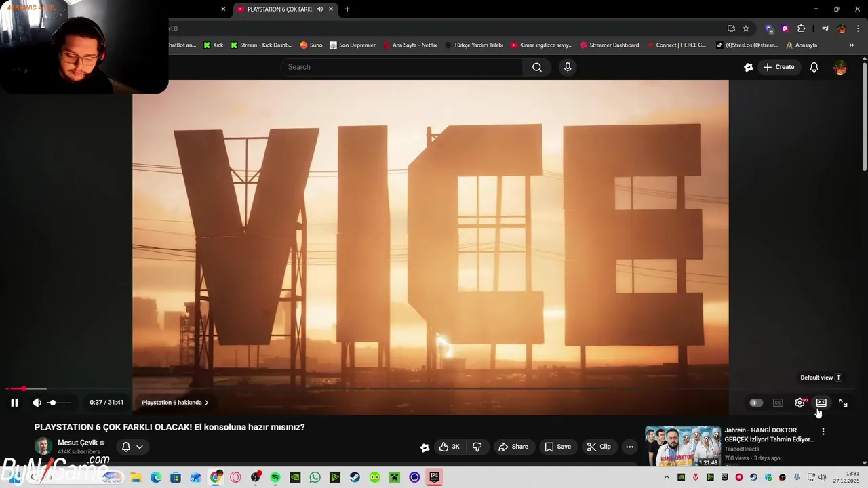868x488 pixels.
Task: Save the video to a playlist
Action: click(557, 447)
